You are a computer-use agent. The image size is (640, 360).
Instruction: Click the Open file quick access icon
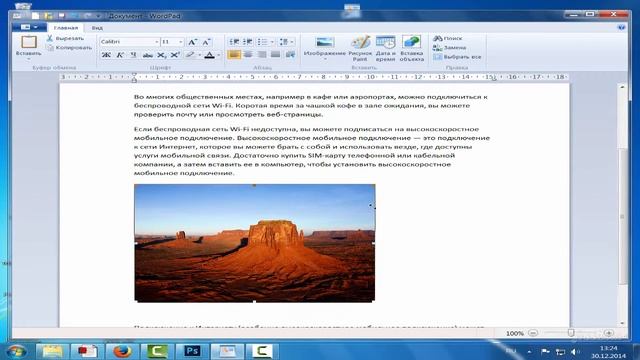pyautogui.click(x=48, y=16)
